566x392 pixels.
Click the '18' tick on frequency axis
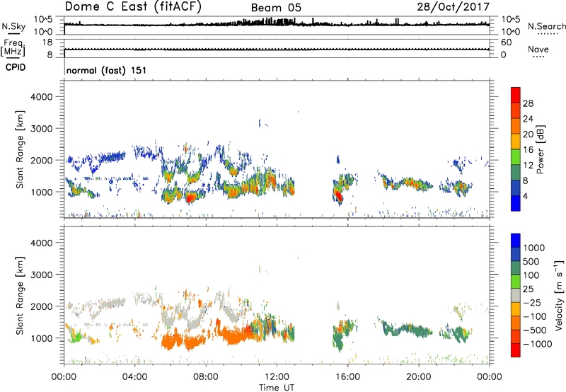[47, 42]
